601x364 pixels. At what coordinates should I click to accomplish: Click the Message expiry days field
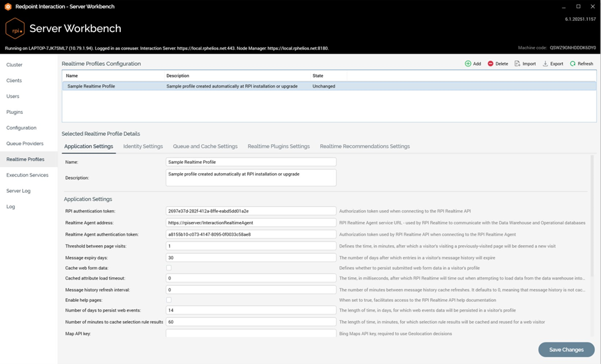[x=251, y=257]
